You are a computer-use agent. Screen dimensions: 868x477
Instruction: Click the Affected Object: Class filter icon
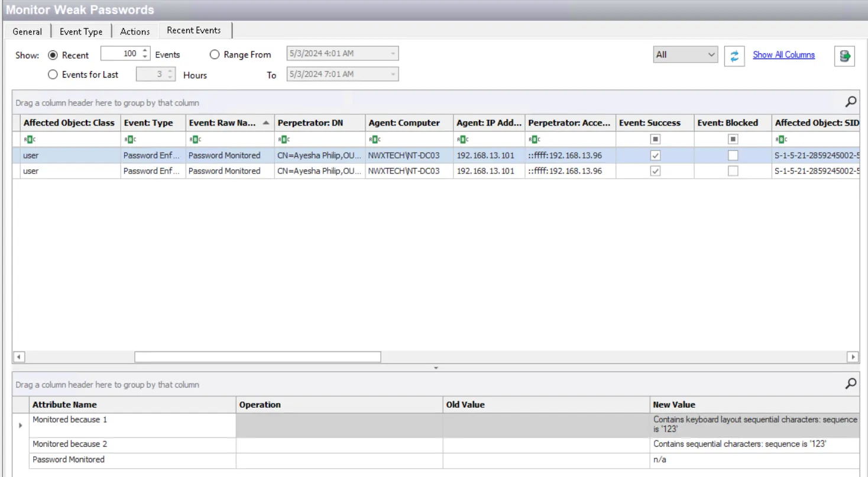click(x=29, y=140)
